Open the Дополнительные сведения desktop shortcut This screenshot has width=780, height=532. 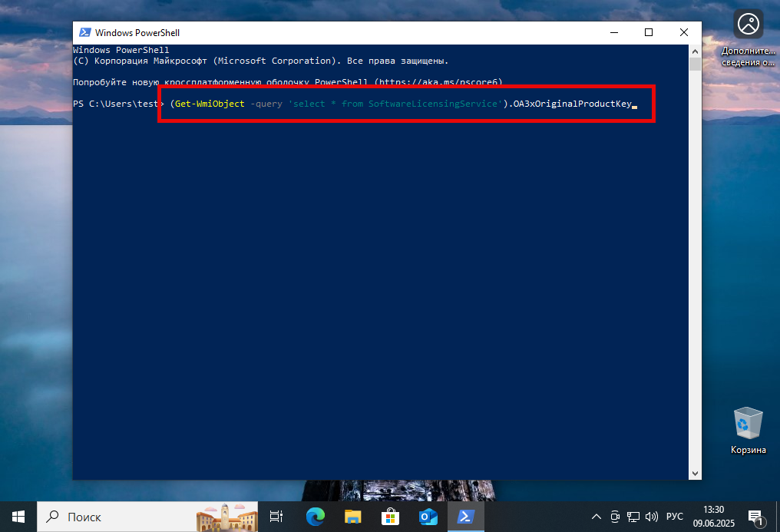point(748,24)
